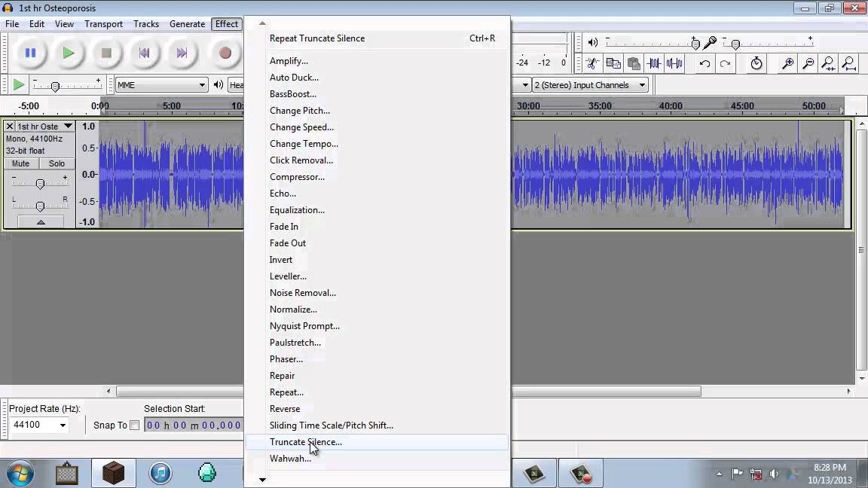Undo the last action

click(x=704, y=63)
